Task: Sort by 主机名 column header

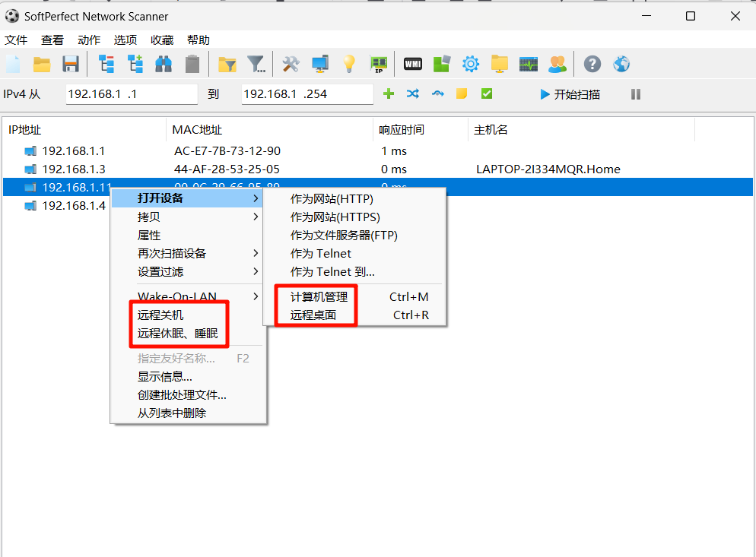Action: click(581, 130)
